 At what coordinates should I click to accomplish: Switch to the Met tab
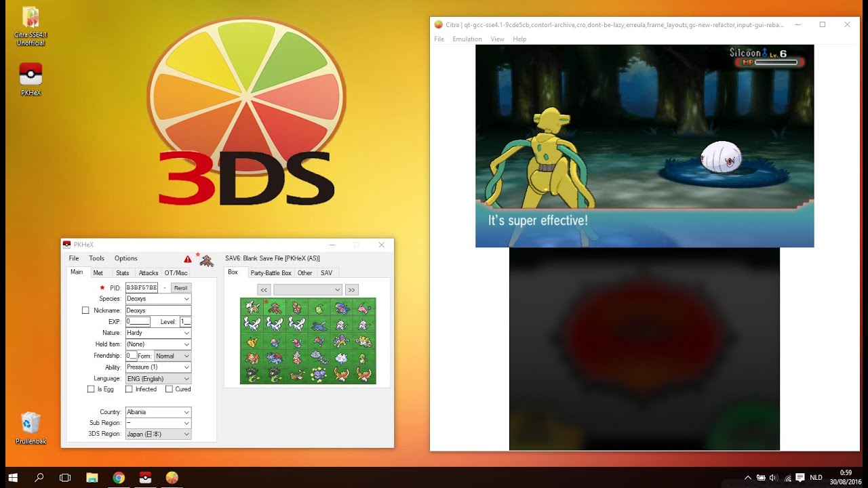(98, 273)
